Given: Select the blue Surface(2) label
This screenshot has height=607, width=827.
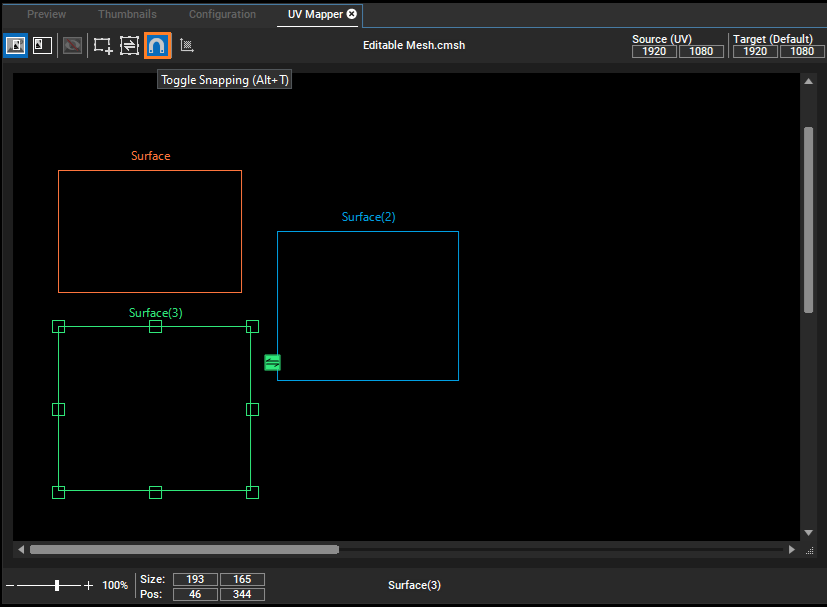Looking at the screenshot, I should coord(368,217).
